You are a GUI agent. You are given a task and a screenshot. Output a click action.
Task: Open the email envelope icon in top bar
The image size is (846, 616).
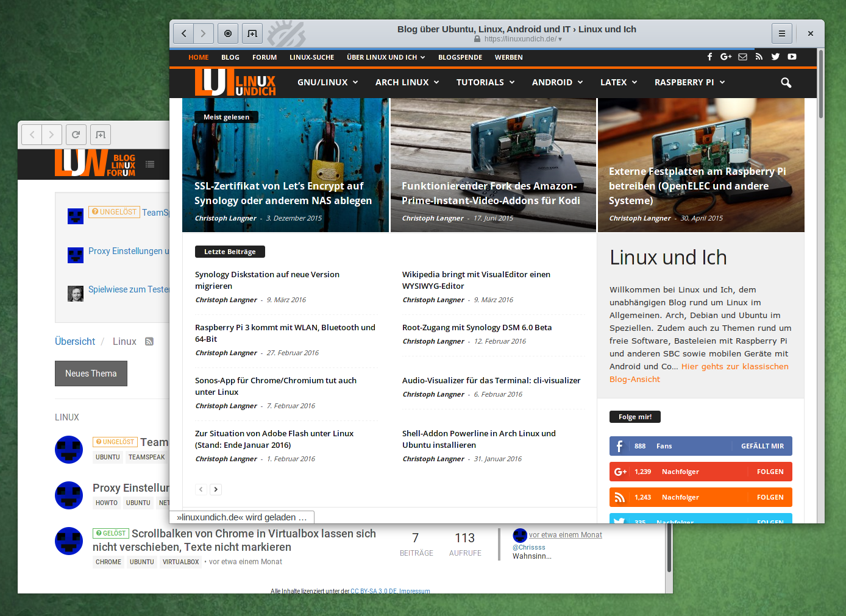click(x=742, y=57)
